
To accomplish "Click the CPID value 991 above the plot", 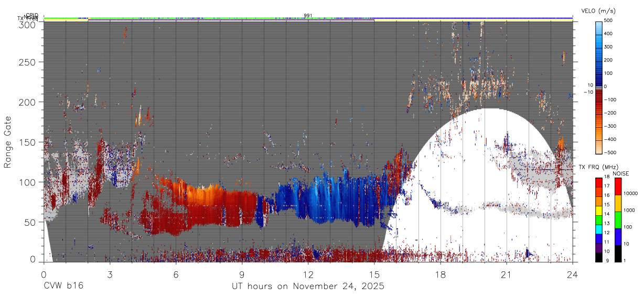I will click(308, 15).
